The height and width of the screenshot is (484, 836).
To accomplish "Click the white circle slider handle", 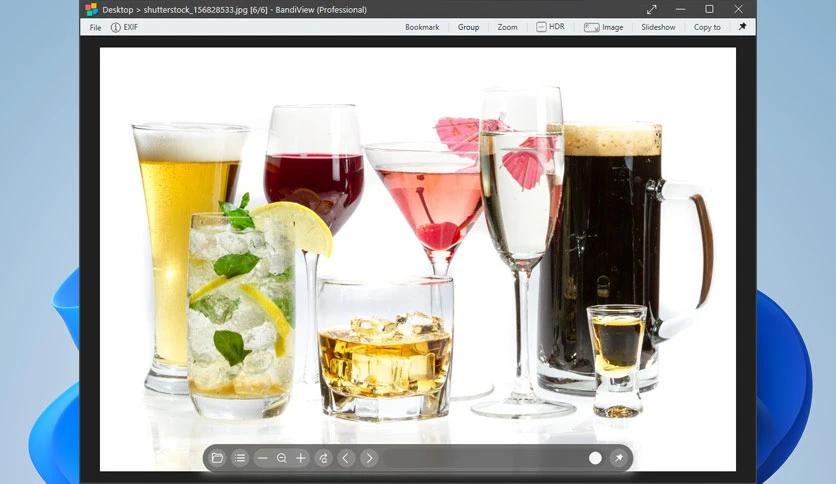I will (596, 458).
